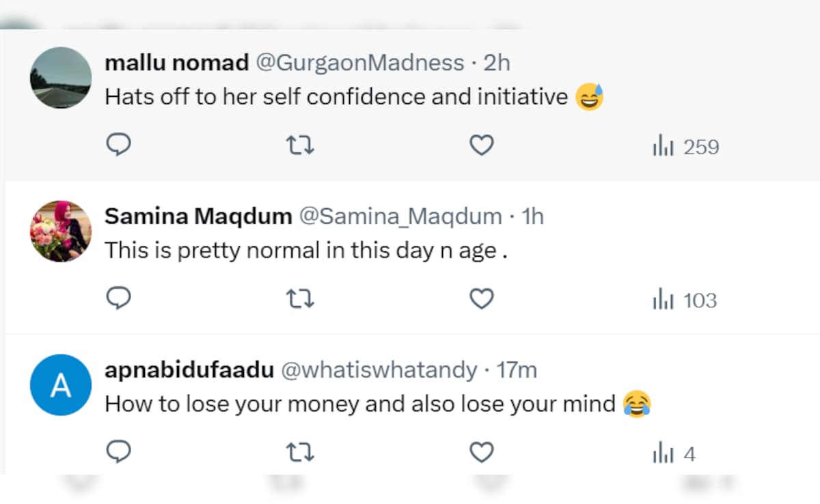Image resolution: width=820 pixels, height=504 pixels.
Task: Like the 'pretty normal' tweet
Action: [x=482, y=298]
